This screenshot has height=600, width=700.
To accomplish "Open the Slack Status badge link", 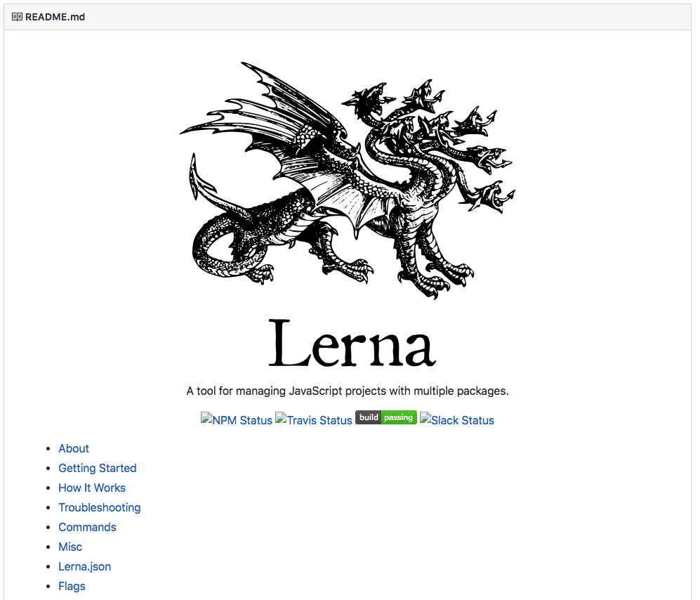I will click(x=456, y=420).
